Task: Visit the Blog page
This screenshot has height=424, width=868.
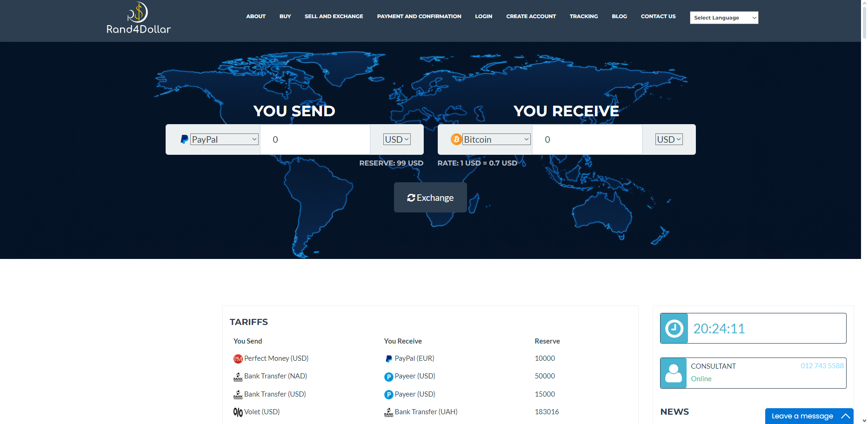Action: tap(620, 16)
